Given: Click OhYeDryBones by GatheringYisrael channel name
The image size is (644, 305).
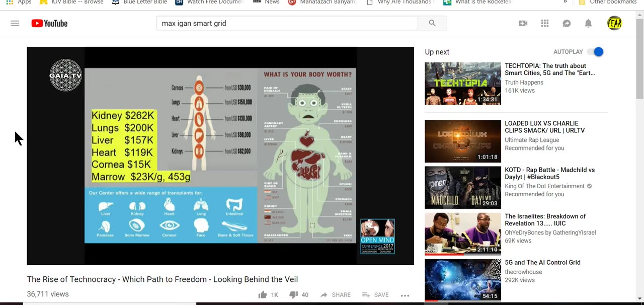Looking at the screenshot, I should pyautogui.click(x=550, y=233).
